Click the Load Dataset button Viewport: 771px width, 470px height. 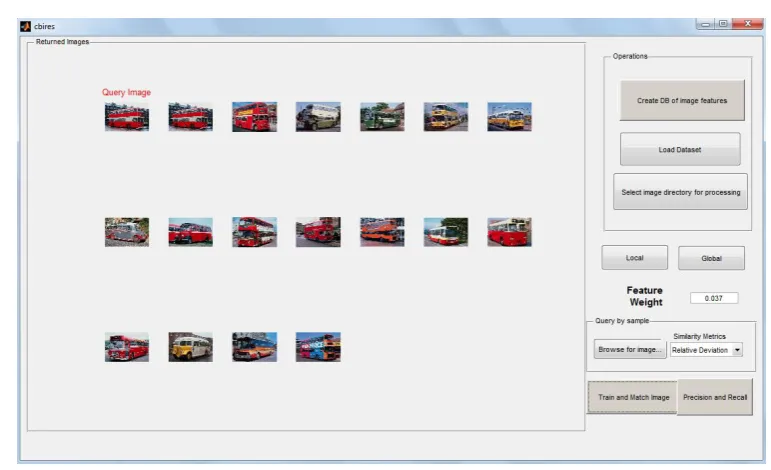(x=680, y=149)
